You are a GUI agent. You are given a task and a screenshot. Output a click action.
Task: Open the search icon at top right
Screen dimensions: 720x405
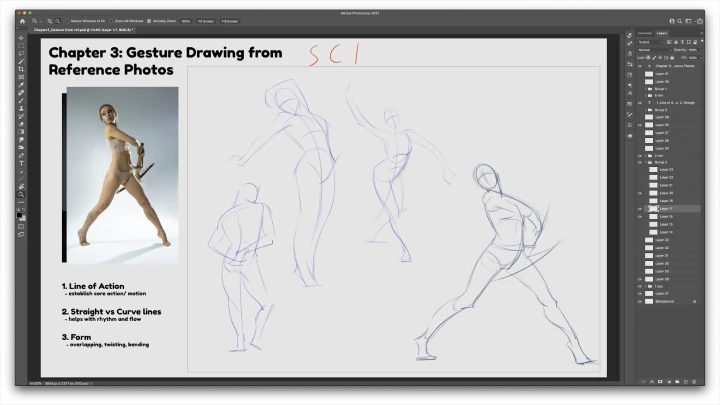click(x=680, y=21)
